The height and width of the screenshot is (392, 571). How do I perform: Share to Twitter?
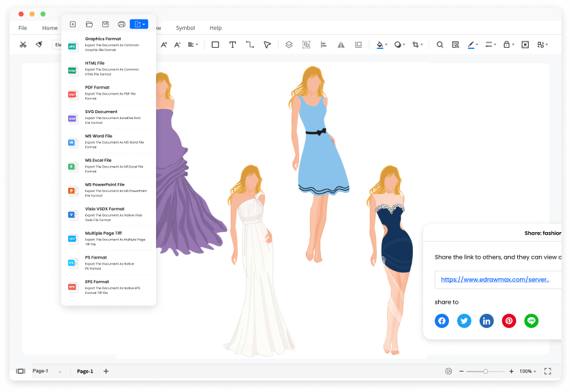coord(464,321)
